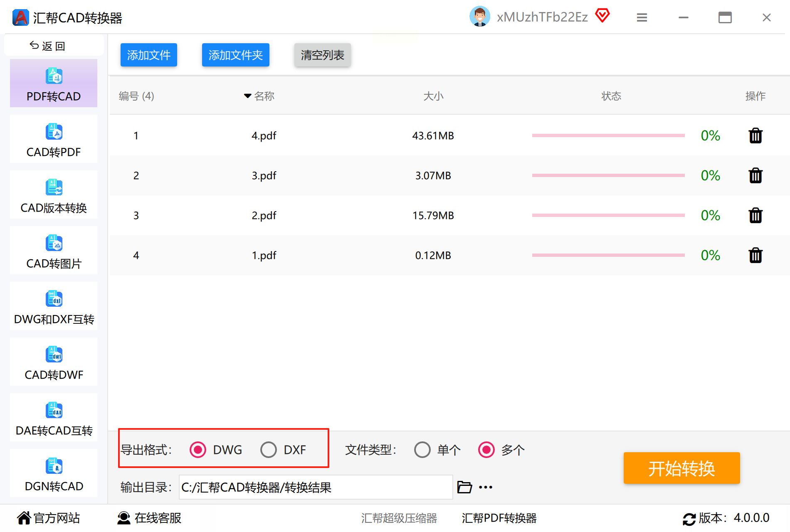
Task: Select DWG export format
Action: tap(198, 450)
